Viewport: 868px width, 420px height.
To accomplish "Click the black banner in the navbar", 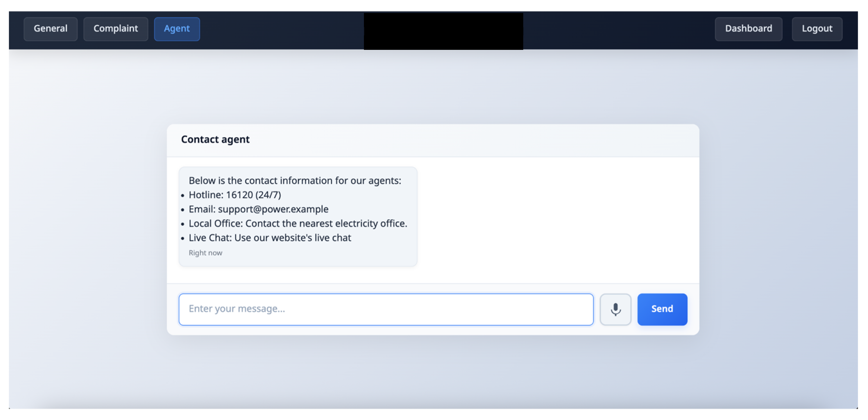I will 443,31.
